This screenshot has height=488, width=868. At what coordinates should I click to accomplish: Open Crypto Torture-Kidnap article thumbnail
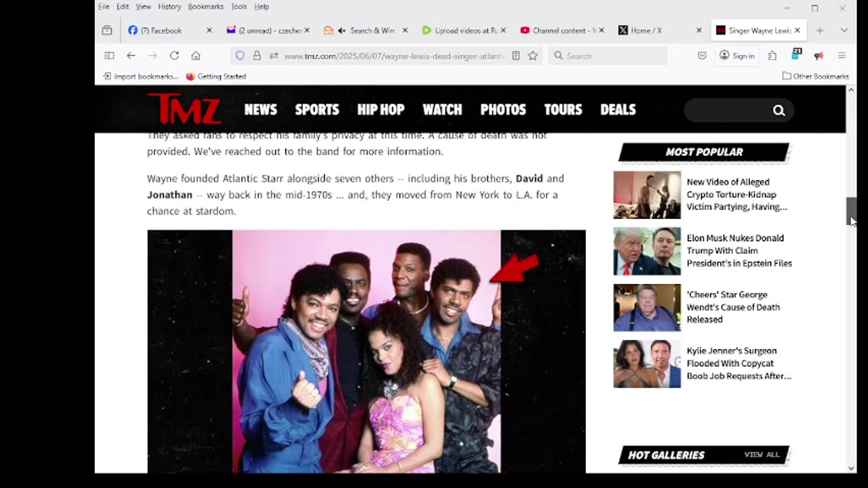(647, 195)
